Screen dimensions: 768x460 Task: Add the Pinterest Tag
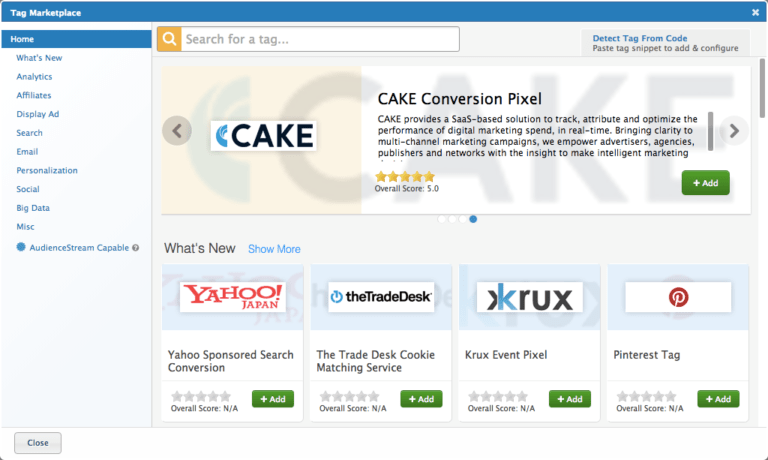click(718, 399)
